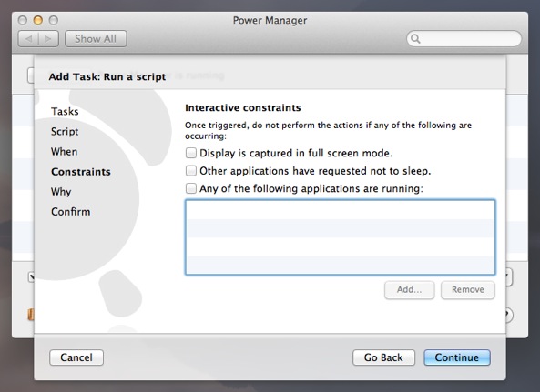Click inside the applications list box
This screenshot has height=392, width=540.
pyautogui.click(x=341, y=237)
